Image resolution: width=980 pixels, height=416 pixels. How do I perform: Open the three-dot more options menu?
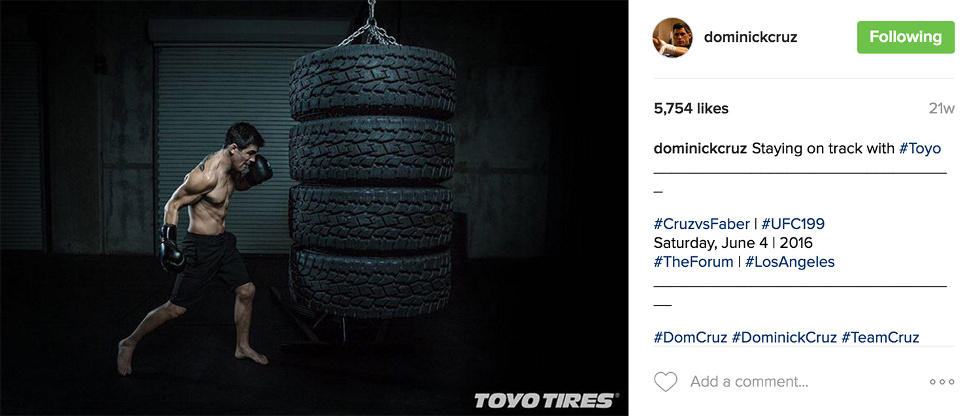click(x=942, y=381)
